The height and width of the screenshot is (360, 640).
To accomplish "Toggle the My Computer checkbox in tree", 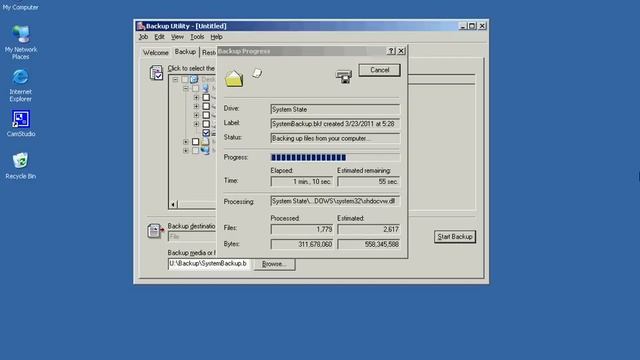I will (196, 88).
